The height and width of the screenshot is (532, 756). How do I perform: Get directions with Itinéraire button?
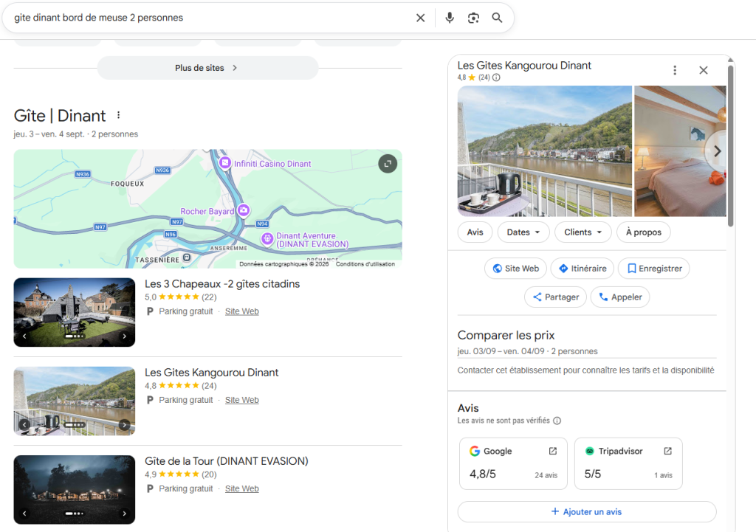point(583,269)
